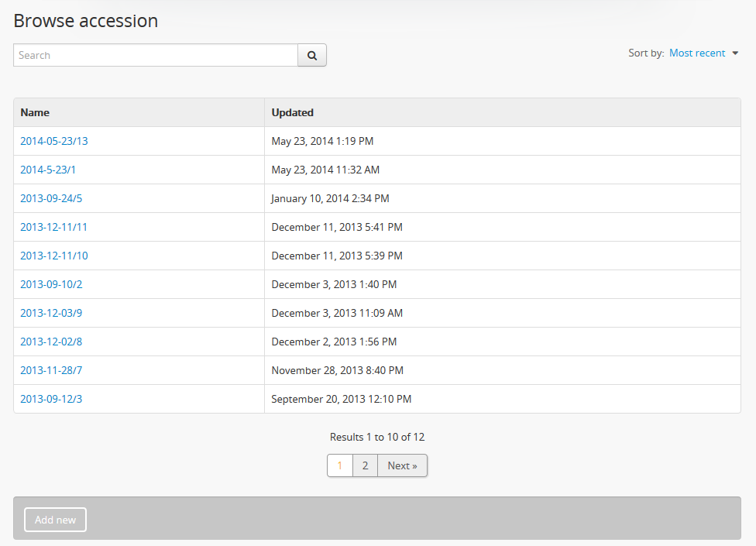Click the Browse accession page heading
The width and height of the screenshot is (756, 546).
[x=86, y=21]
